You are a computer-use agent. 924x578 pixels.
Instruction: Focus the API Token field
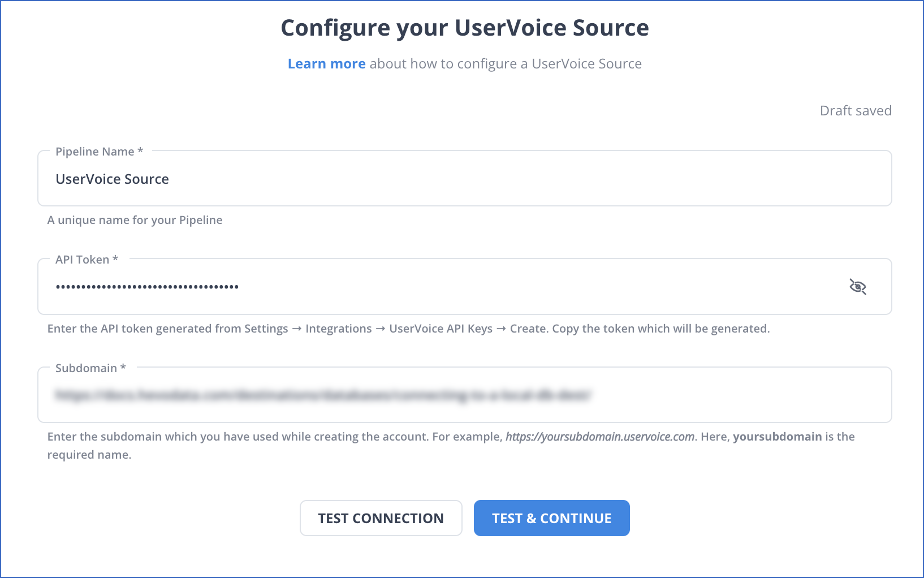point(465,287)
